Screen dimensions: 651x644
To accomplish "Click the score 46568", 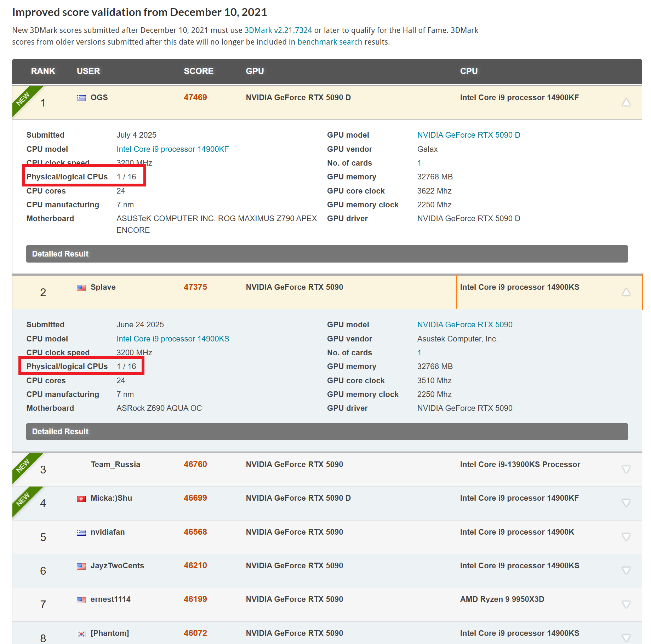I will pyautogui.click(x=195, y=532).
